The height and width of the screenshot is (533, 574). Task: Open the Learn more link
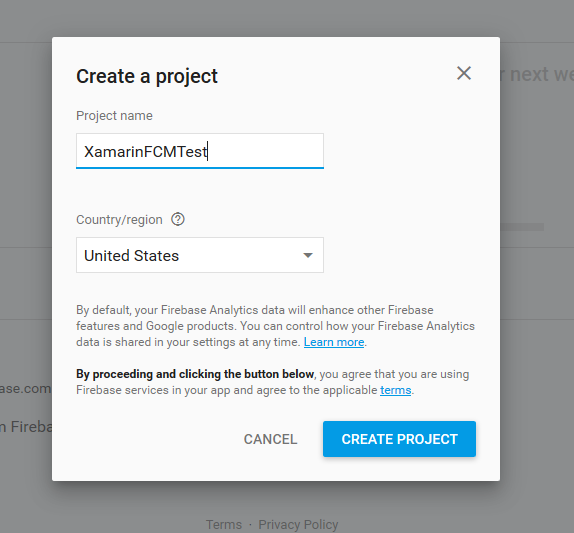[x=334, y=342]
